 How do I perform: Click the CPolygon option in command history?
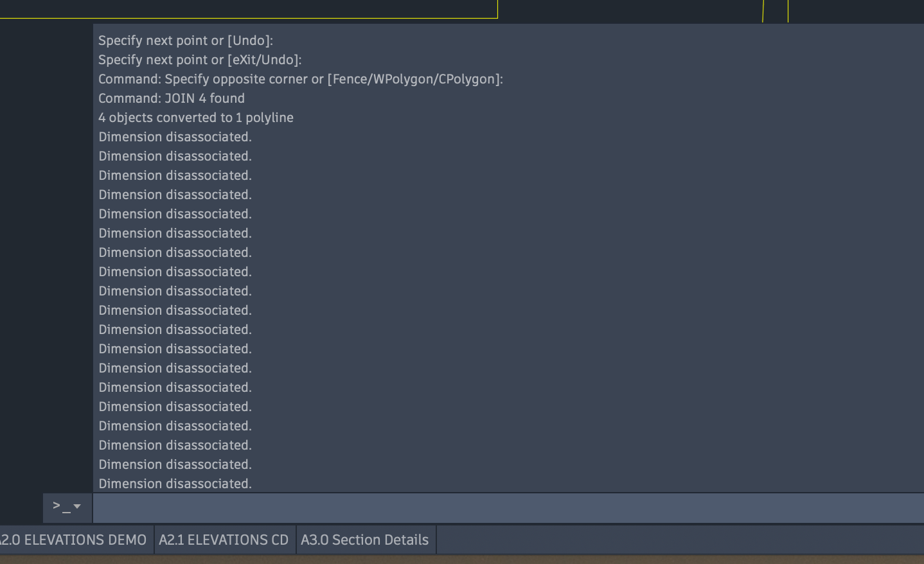click(467, 79)
